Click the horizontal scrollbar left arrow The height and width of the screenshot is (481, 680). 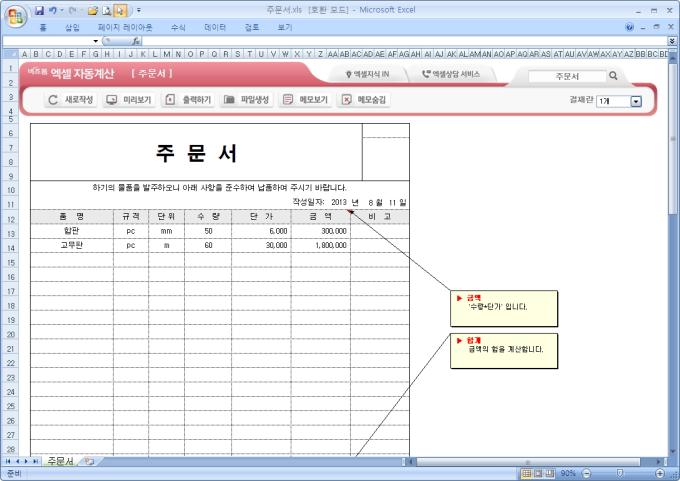click(x=412, y=461)
